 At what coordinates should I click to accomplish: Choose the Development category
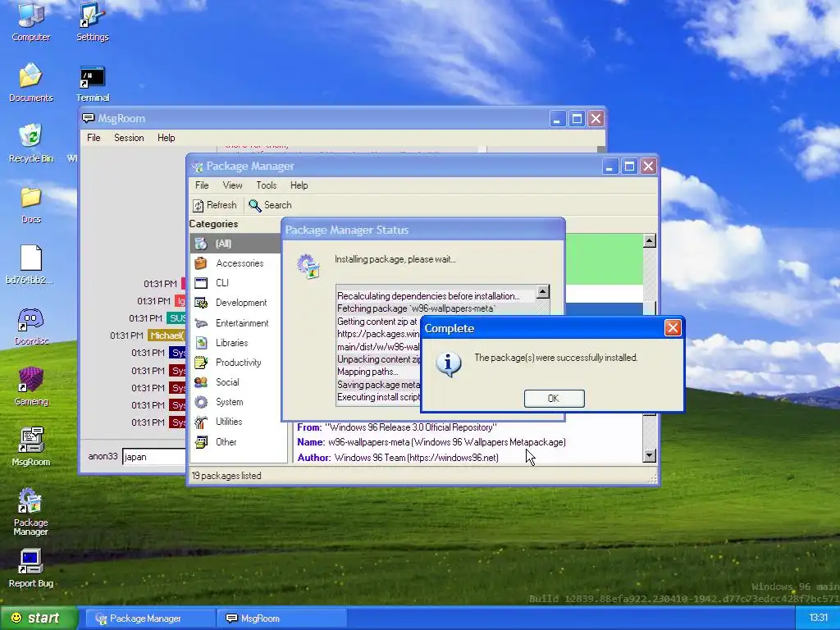point(239,303)
